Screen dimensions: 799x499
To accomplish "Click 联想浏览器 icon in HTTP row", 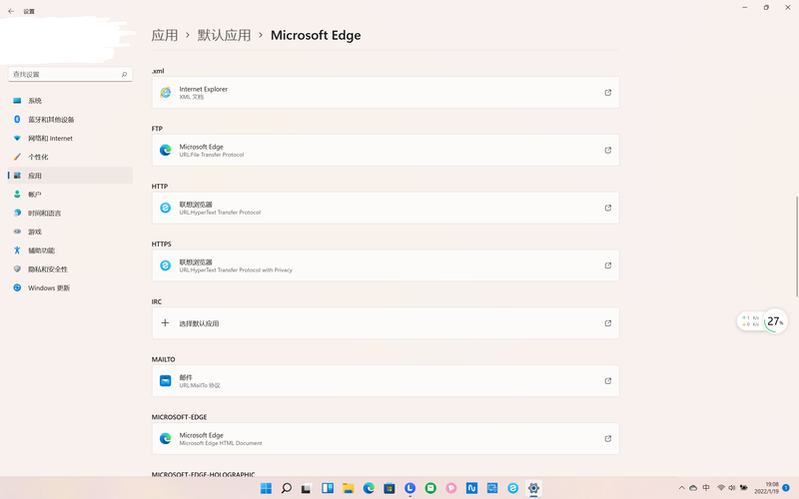I will point(166,208).
